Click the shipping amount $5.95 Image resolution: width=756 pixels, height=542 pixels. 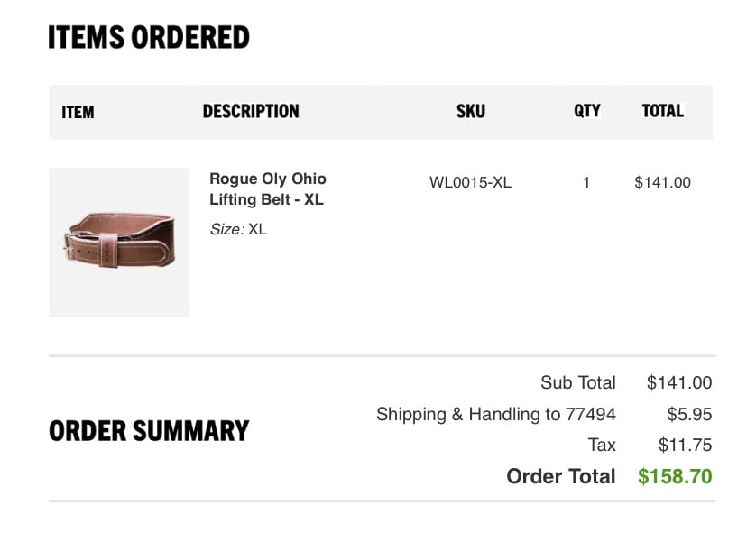tap(689, 414)
